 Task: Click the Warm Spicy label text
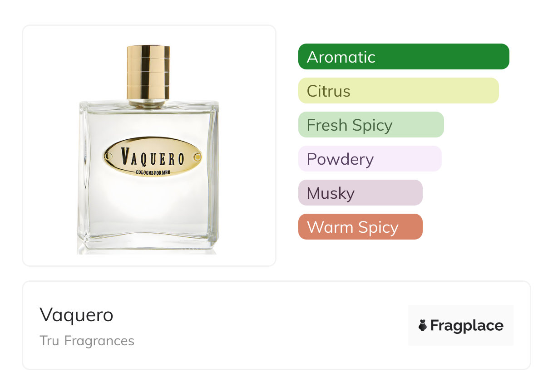353,227
